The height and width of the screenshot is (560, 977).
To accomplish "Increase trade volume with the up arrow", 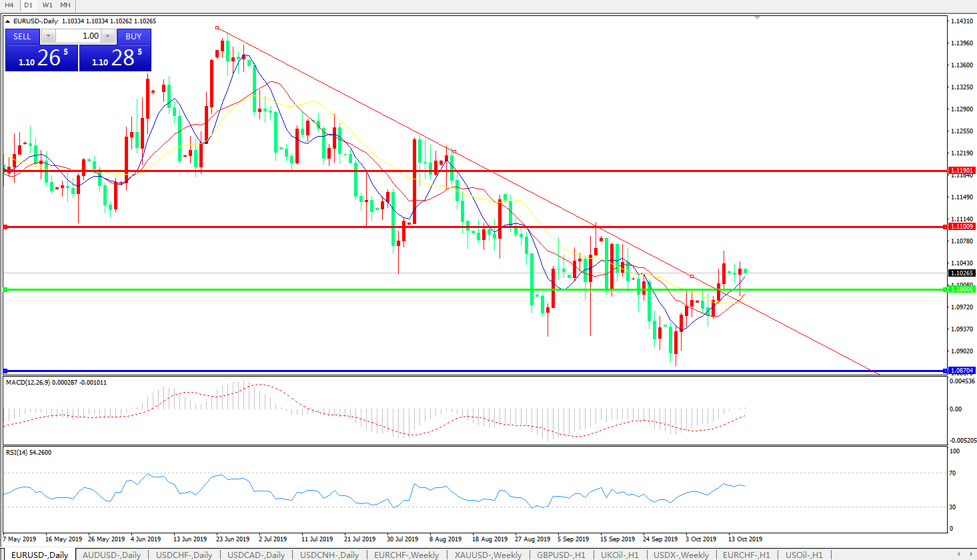I will coord(108,36).
